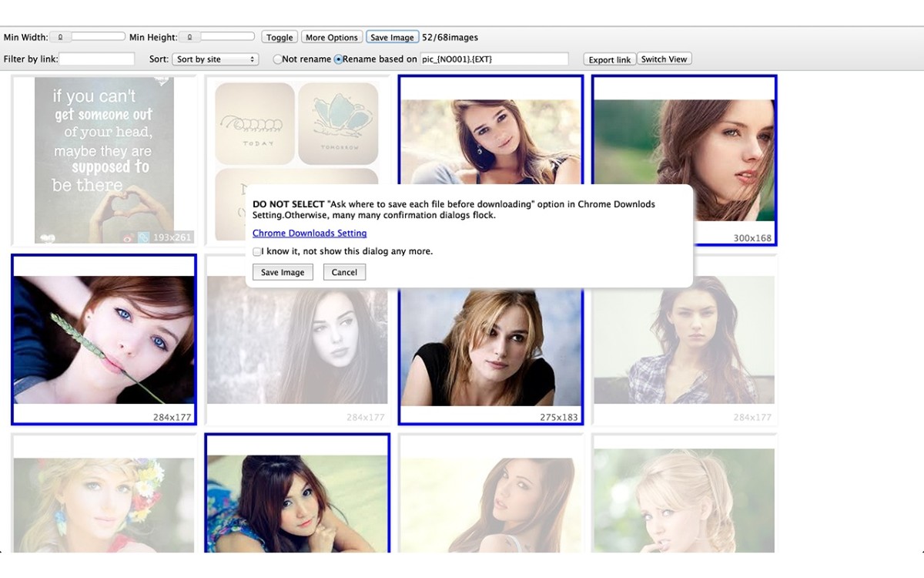Select 'Rename based on' radio button
The width and height of the screenshot is (924, 578).
coord(338,59)
